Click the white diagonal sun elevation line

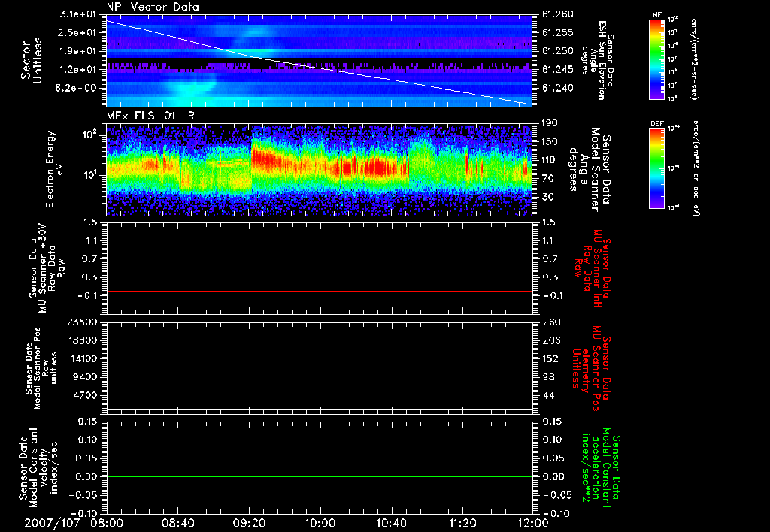tap(319, 62)
